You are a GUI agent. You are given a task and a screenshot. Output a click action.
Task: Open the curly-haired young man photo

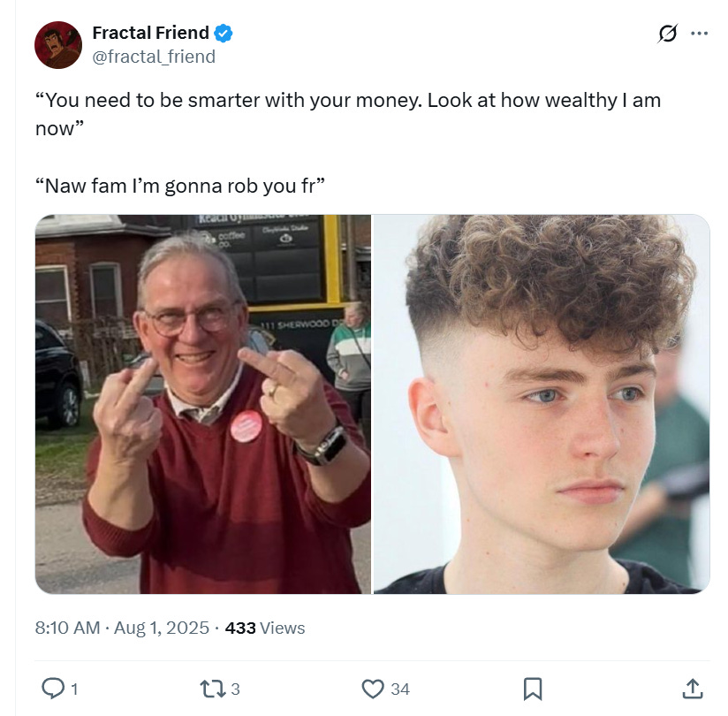point(542,404)
